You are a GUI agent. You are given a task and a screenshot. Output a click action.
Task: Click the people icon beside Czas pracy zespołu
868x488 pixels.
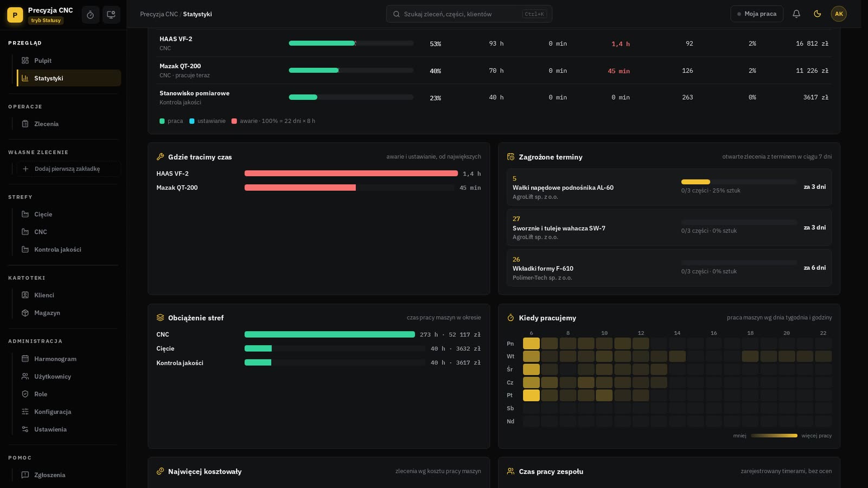[510, 471]
